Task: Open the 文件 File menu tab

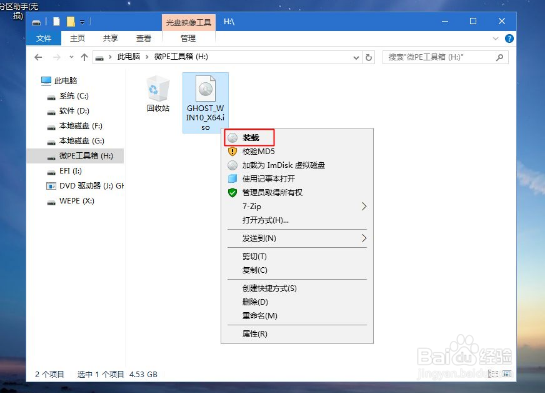Action: click(43, 38)
